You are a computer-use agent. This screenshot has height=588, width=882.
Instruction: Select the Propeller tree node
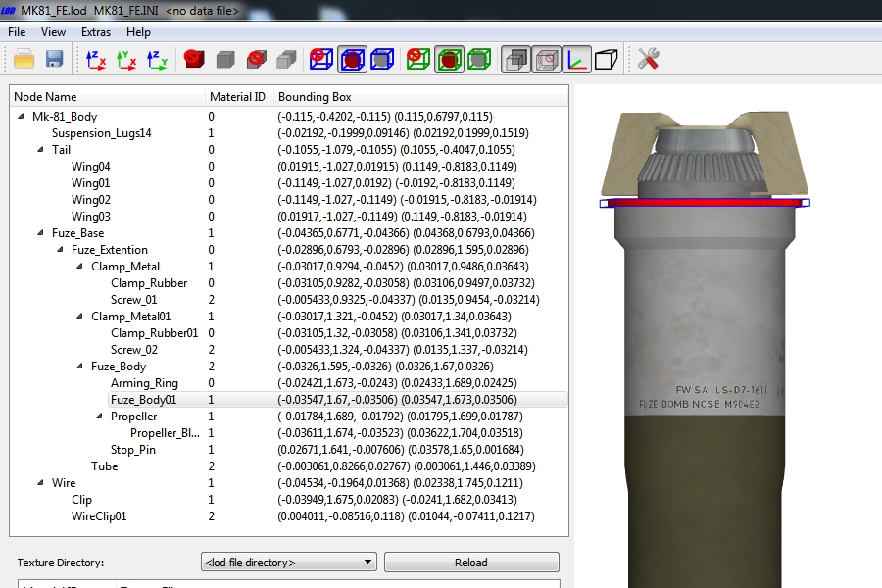click(x=134, y=416)
